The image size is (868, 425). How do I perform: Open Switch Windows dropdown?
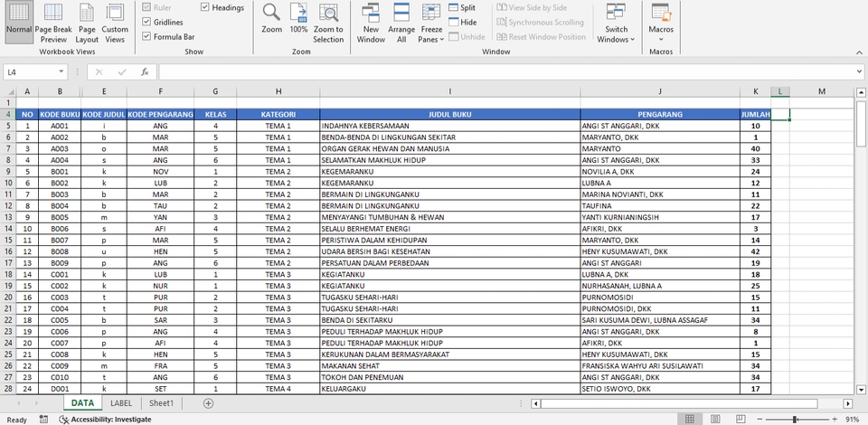pyautogui.click(x=616, y=22)
